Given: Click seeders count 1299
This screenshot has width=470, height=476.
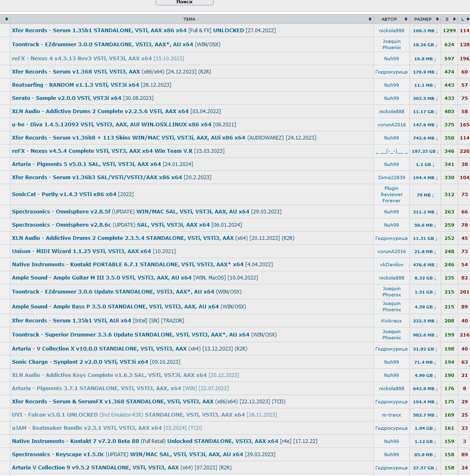Looking at the screenshot, I should tap(449, 31).
